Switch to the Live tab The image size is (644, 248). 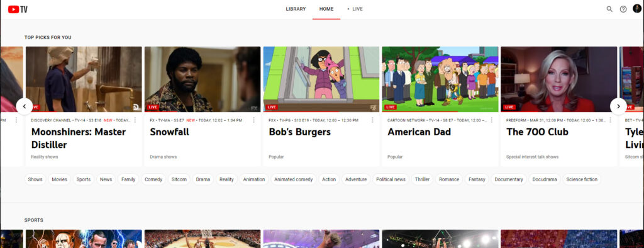tap(356, 9)
